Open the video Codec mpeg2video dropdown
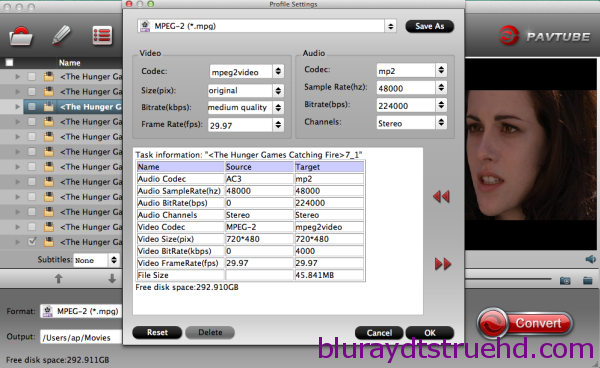The image size is (600, 368). coord(246,72)
